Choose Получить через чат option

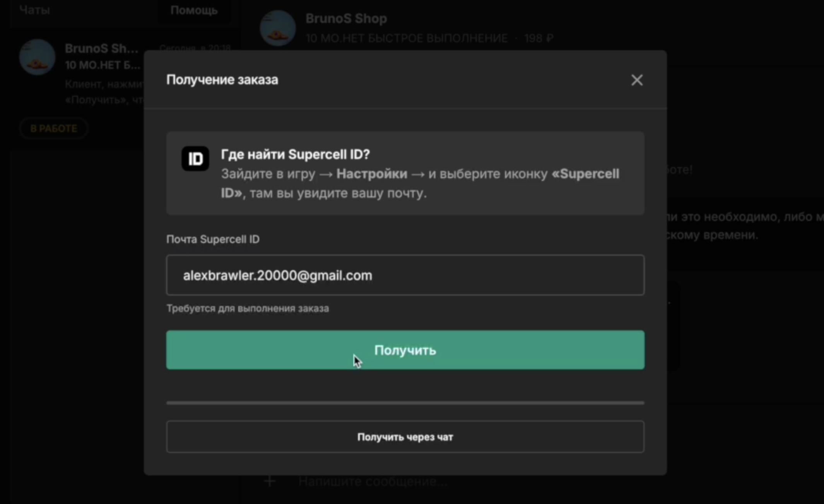[x=405, y=437]
